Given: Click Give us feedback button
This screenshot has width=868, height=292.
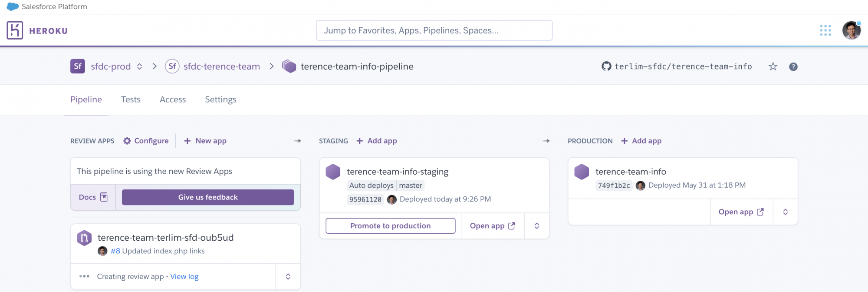Looking at the screenshot, I should 208,197.
